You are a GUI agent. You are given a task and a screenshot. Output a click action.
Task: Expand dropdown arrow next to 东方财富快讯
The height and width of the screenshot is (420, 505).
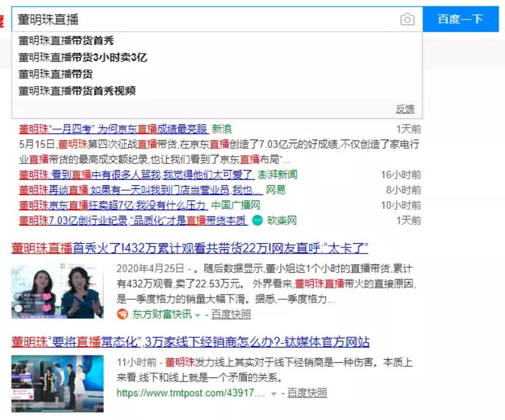[x=198, y=315]
